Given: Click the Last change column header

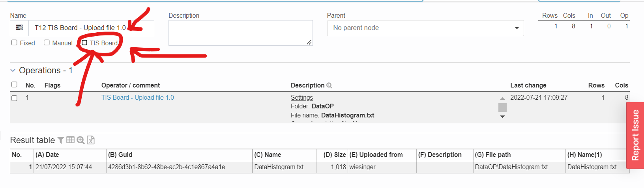Looking at the screenshot, I should (528, 85).
